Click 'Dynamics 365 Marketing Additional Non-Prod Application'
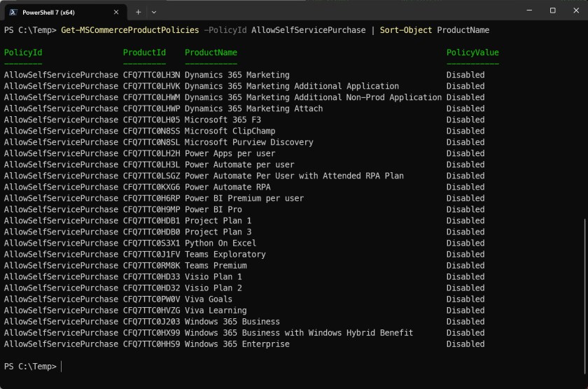 click(x=313, y=97)
